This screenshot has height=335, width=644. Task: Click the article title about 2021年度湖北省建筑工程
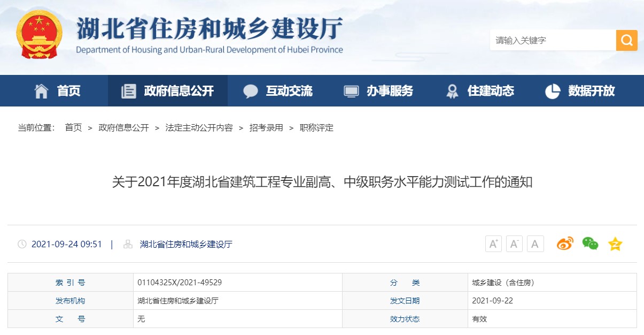pyautogui.click(x=322, y=182)
